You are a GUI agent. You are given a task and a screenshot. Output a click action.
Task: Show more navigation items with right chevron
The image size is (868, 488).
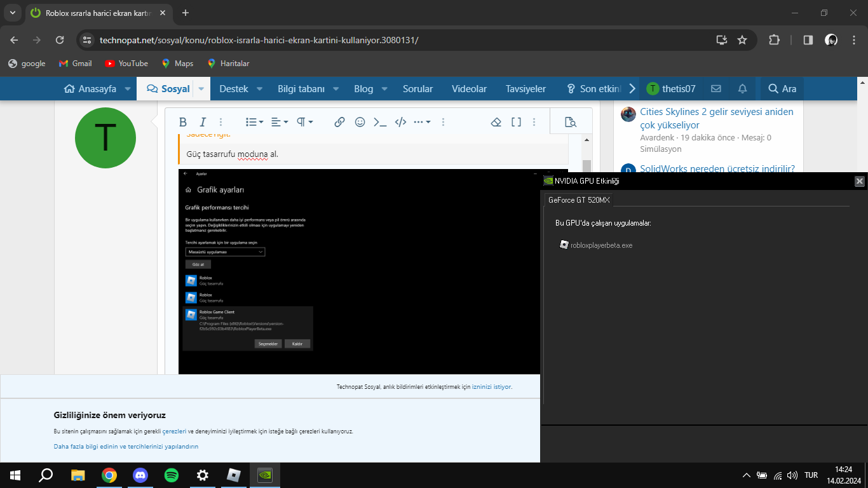pos(632,89)
